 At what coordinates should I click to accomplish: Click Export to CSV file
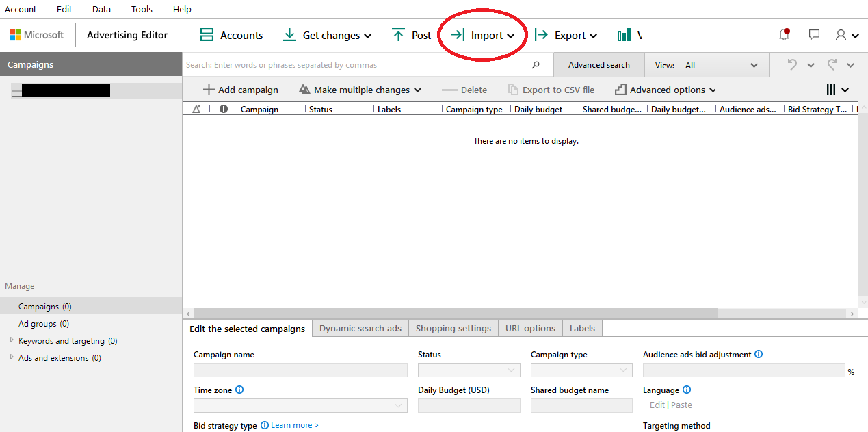[x=551, y=90]
